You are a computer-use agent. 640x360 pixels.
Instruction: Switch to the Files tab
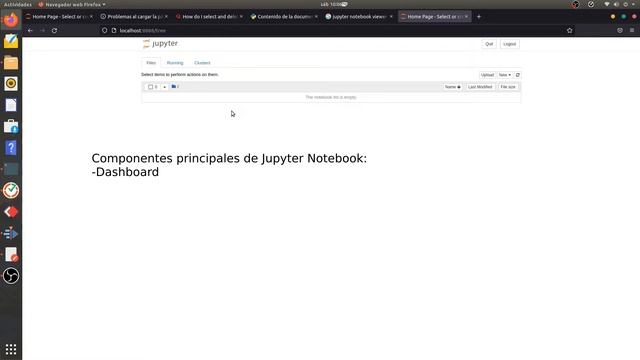pos(151,63)
